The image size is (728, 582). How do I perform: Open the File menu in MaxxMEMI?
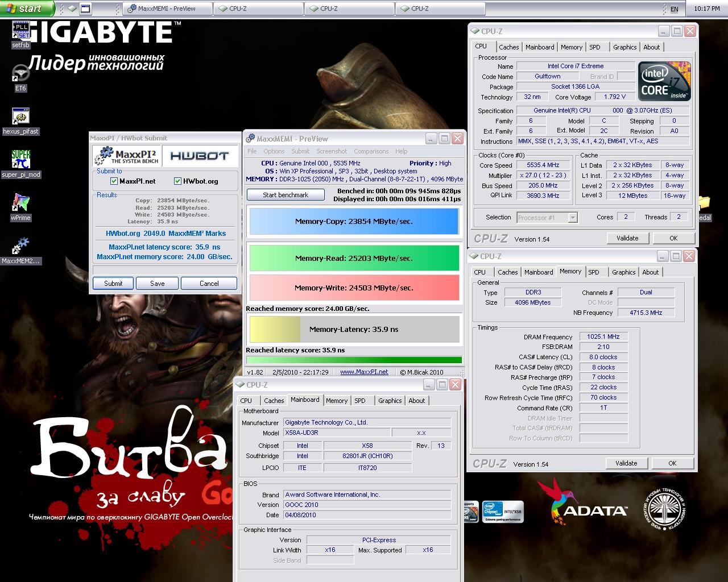[x=252, y=151]
